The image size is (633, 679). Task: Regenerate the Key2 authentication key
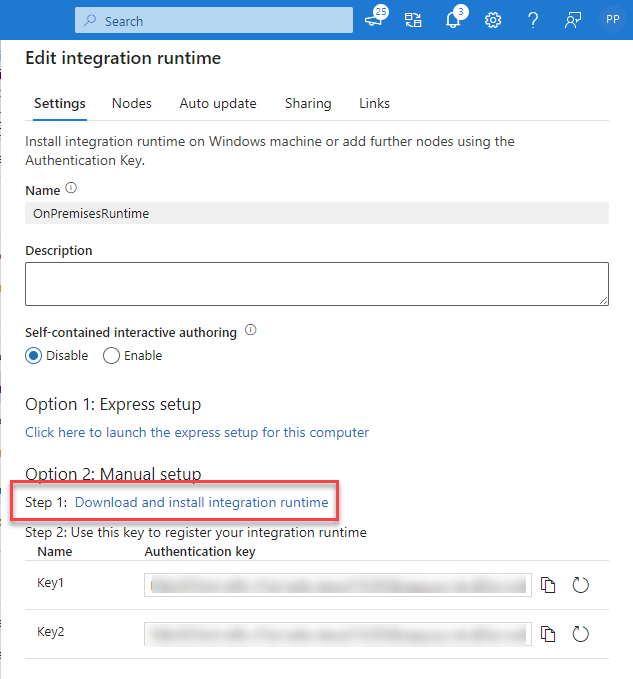pos(581,634)
